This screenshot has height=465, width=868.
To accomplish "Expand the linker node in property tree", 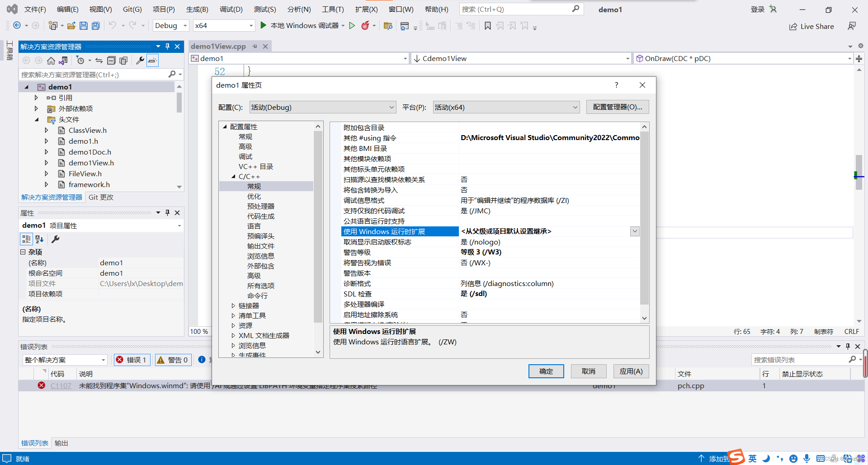I will [x=233, y=306].
